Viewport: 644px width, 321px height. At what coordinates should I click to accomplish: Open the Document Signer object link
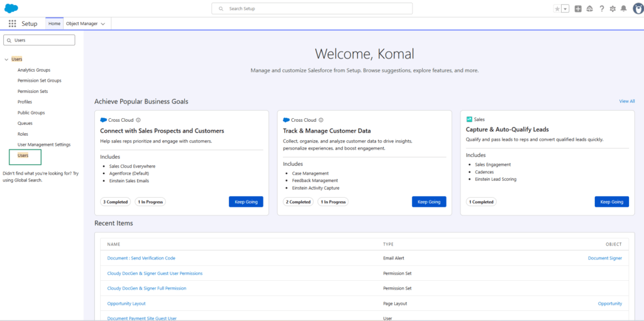[x=605, y=258]
